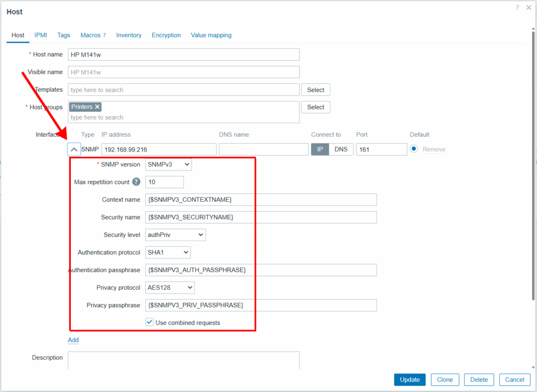This screenshot has height=392, width=537.
Task: Focus the Security name field
Action: coord(261,217)
